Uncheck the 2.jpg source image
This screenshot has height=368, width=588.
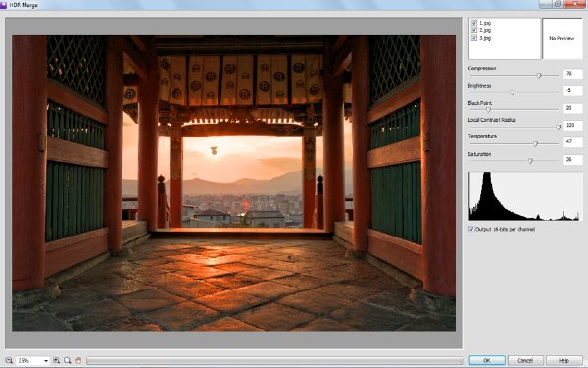click(x=474, y=30)
